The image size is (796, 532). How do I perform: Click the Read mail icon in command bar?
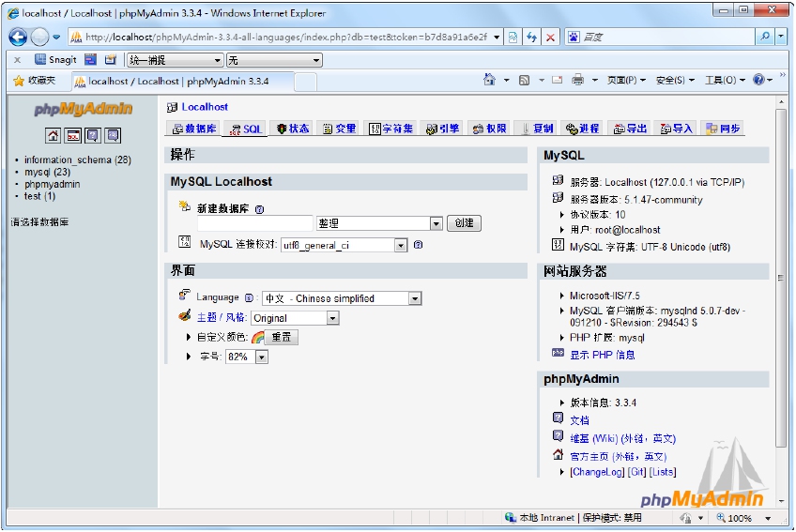558,80
